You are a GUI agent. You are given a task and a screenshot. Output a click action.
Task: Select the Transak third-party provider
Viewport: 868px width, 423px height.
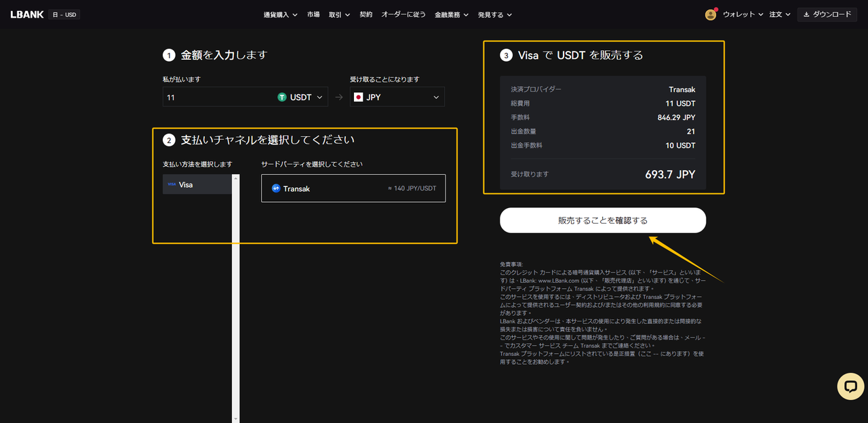(353, 188)
